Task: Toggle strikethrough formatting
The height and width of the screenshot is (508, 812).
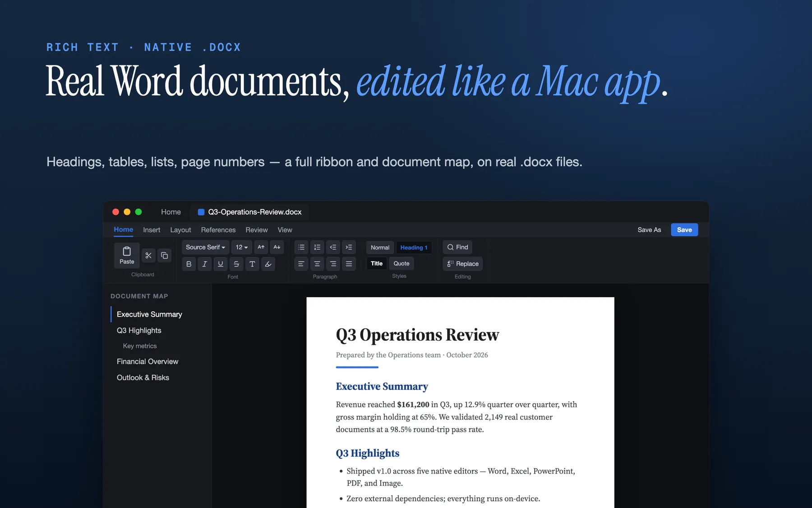Action: (236, 264)
